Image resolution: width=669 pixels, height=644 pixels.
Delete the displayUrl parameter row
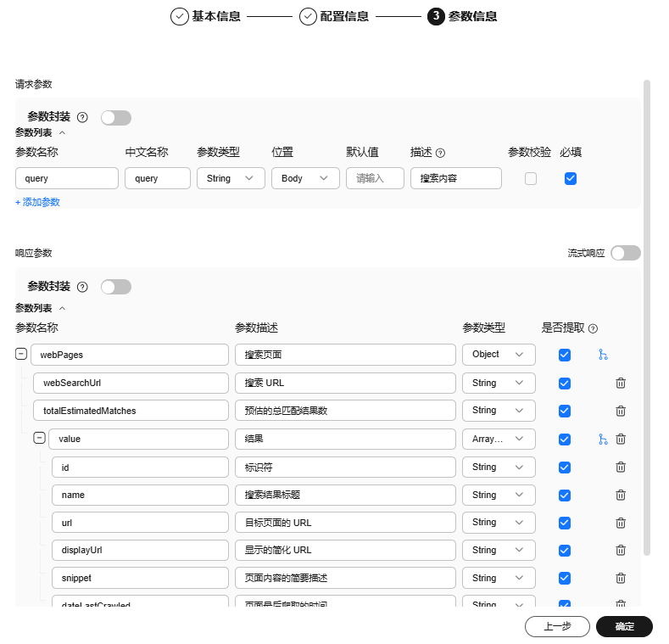click(x=621, y=551)
